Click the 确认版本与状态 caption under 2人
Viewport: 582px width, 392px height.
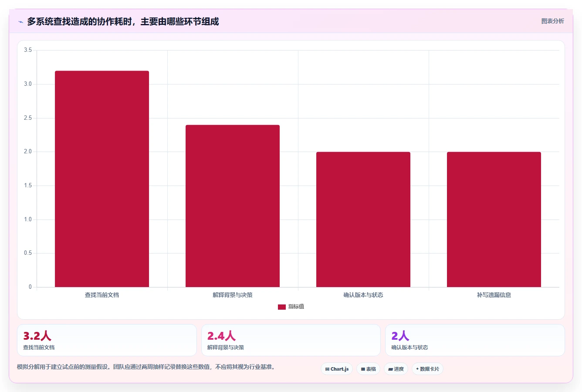pyautogui.click(x=409, y=348)
